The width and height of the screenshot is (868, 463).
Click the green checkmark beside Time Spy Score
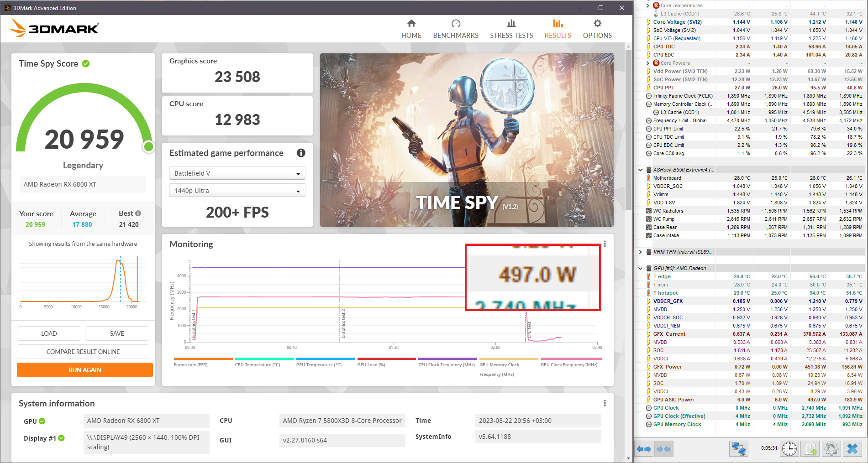pyautogui.click(x=86, y=63)
